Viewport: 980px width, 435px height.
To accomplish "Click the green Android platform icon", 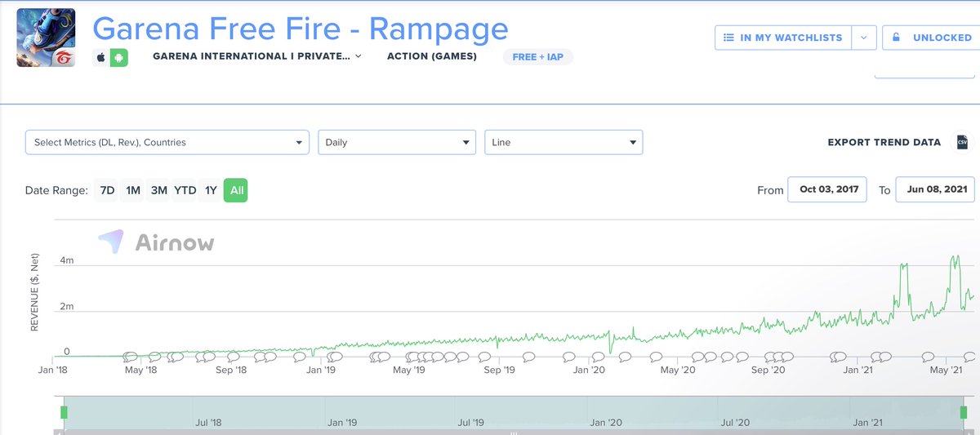I will click(119, 57).
